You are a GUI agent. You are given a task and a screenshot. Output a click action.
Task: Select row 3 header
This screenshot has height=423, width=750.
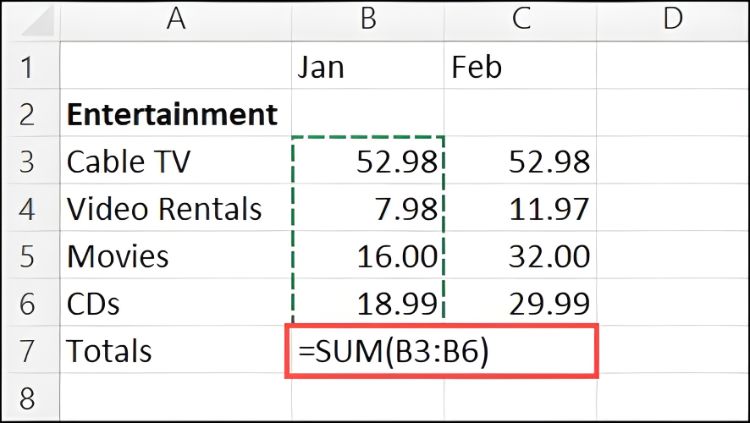(x=30, y=160)
